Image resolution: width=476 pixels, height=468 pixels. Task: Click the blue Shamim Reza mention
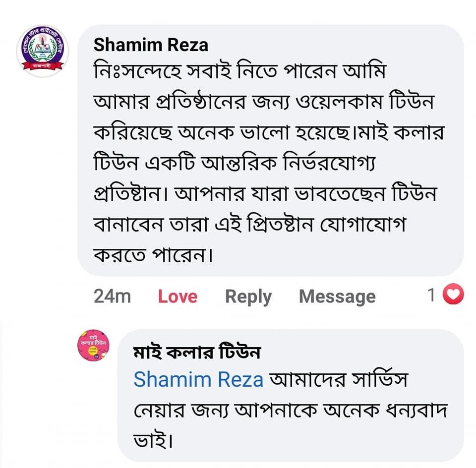198,380
